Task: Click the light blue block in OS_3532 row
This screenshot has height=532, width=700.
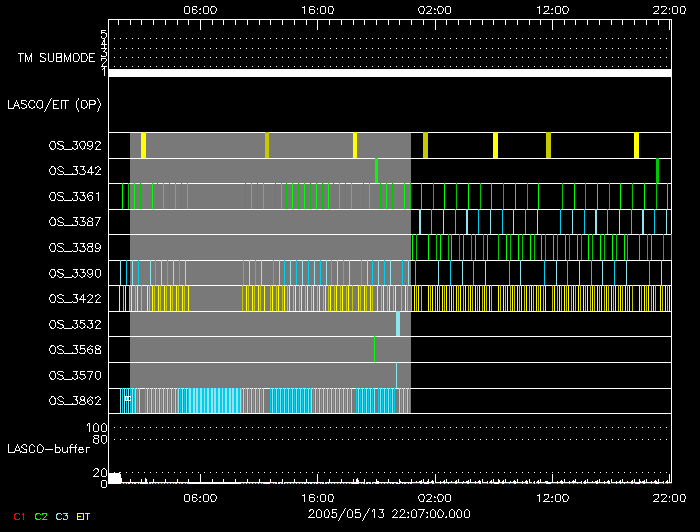Action: (x=398, y=324)
